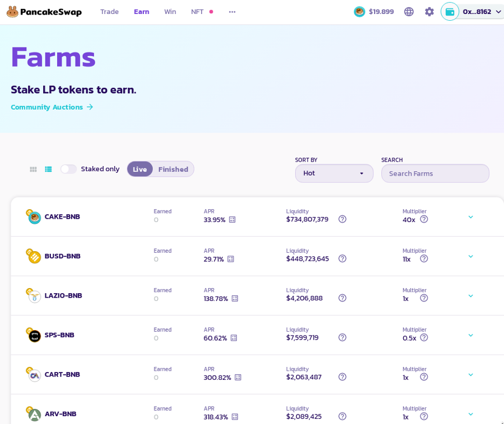Screen dimensions: 504x424
Task: Click the 0x...8162 wallet address
Action: tap(477, 12)
